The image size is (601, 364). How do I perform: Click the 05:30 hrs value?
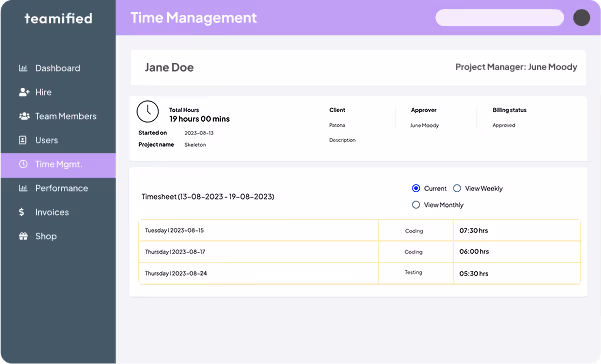(474, 274)
